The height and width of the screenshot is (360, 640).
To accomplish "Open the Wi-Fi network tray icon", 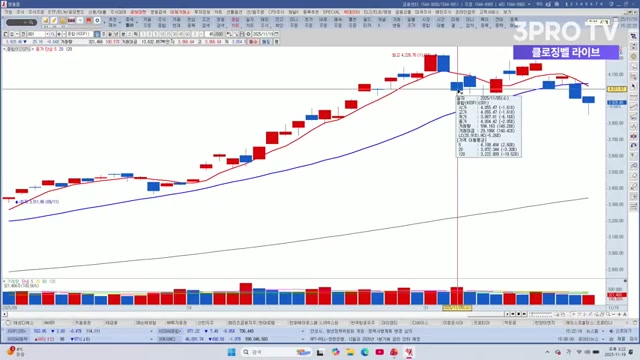I will pyautogui.click(x=579, y=352).
